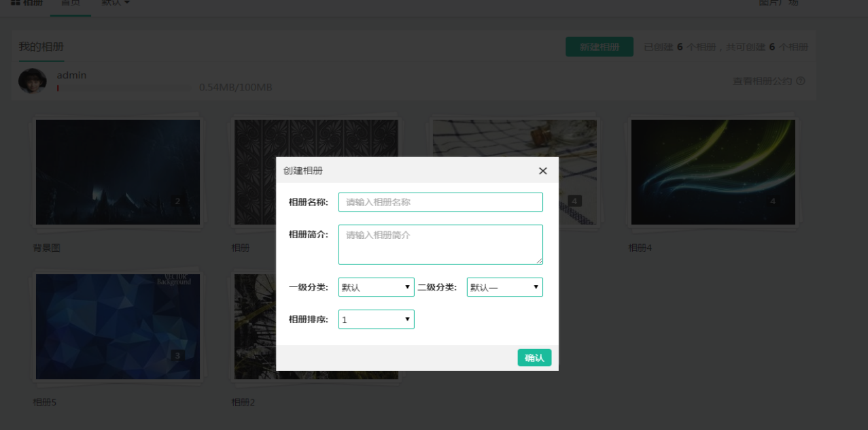
Task: Click the 0.54MB/100MB storage text
Action: pos(235,88)
